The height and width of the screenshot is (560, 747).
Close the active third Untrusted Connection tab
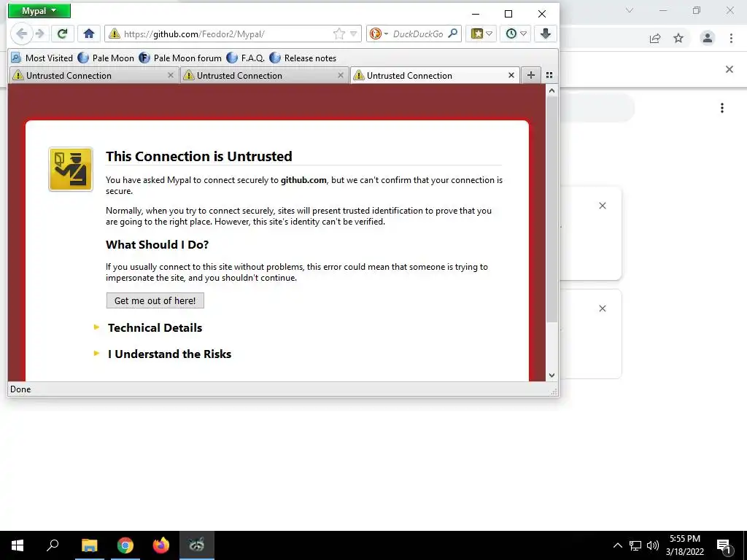pos(511,75)
